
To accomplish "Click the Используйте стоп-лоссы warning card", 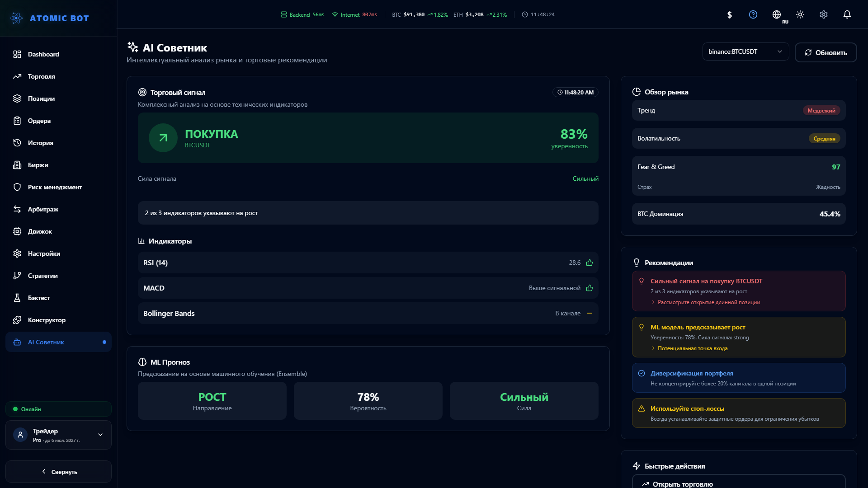I will [739, 413].
